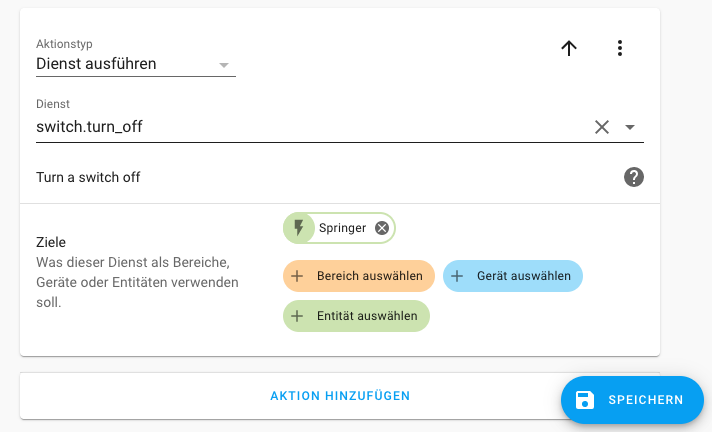The width and height of the screenshot is (712, 432).
Task: Click the Springer chip label
Action: point(342,228)
